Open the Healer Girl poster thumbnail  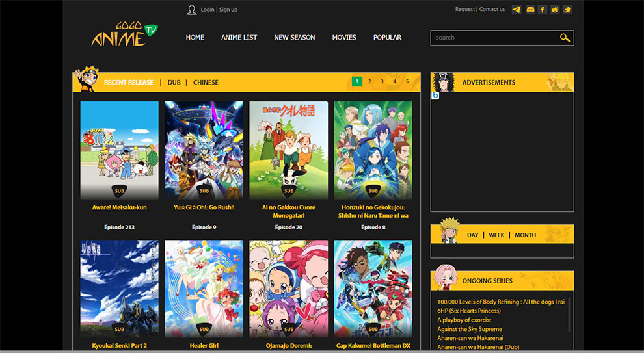(204, 289)
